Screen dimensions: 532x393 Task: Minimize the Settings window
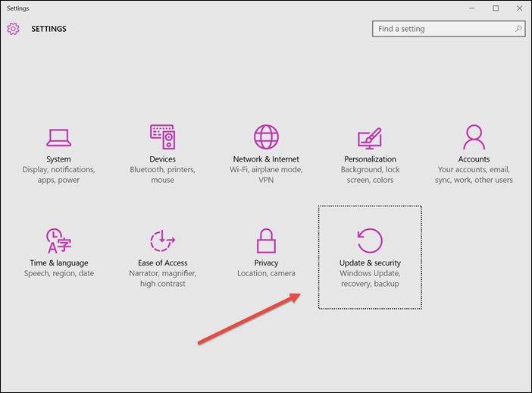pyautogui.click(x=472, y=8)
